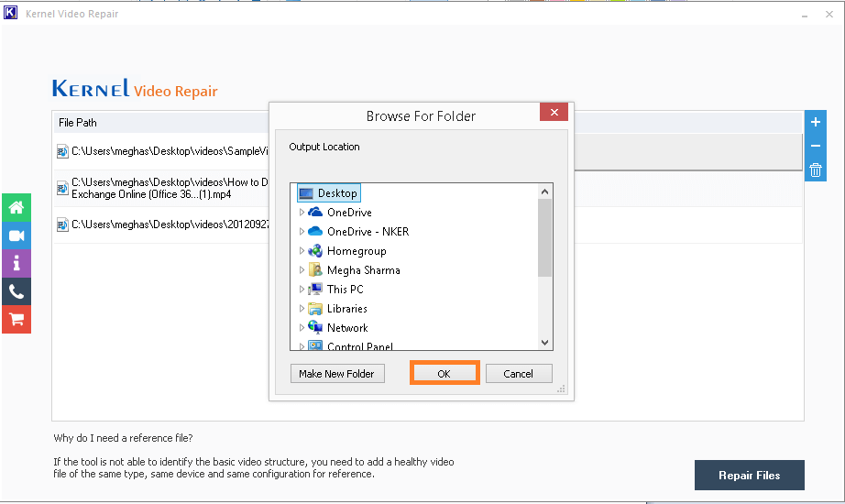The height and width of the screenshot is (504, 845).
Task: Select This PC label in tree
Action: (345, 290)
